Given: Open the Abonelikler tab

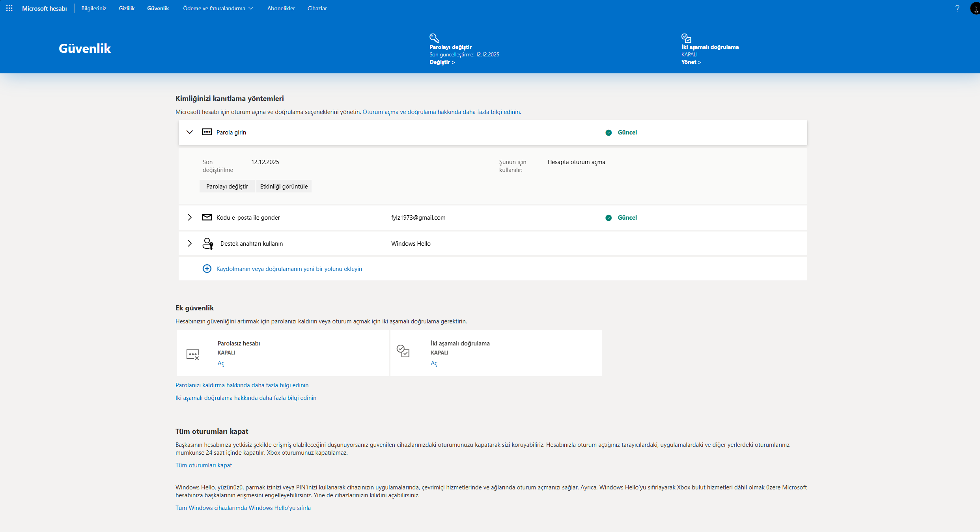Looking at the screenshot, I should (x=281, y=8).
